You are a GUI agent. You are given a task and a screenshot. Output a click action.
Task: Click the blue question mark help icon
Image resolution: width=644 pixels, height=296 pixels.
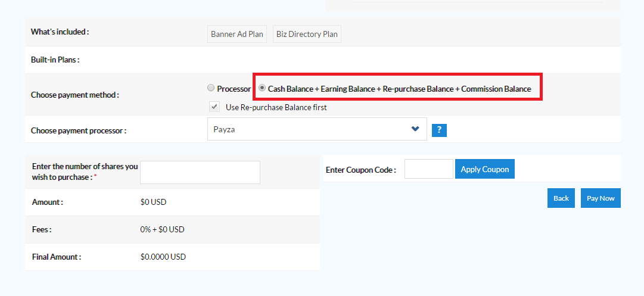[x=439, y=130]
